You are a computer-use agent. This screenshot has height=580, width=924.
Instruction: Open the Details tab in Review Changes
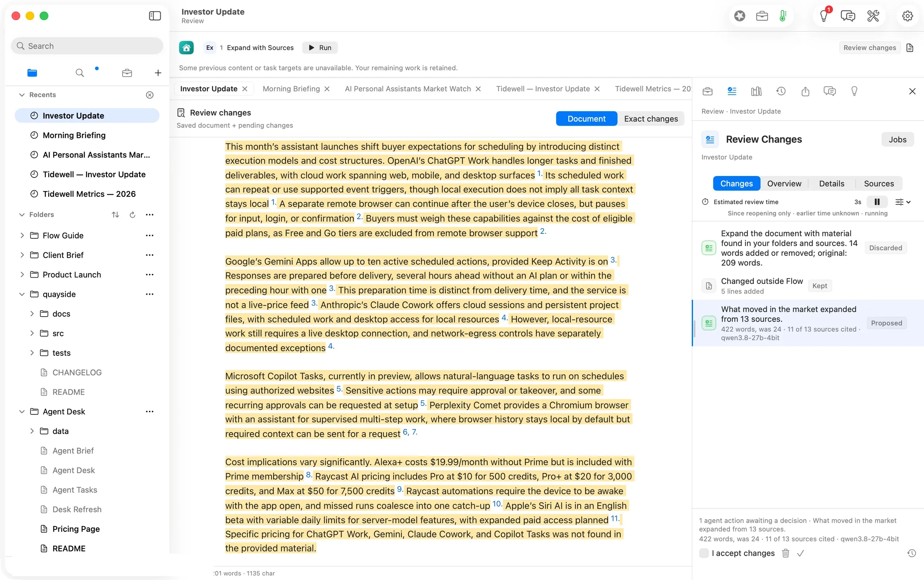(832, 183)
